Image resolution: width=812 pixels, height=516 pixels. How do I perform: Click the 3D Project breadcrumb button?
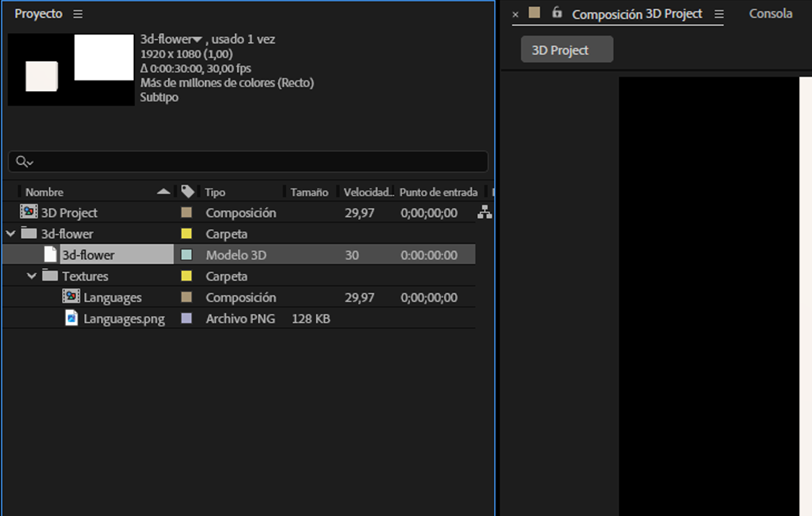(567, 50)
